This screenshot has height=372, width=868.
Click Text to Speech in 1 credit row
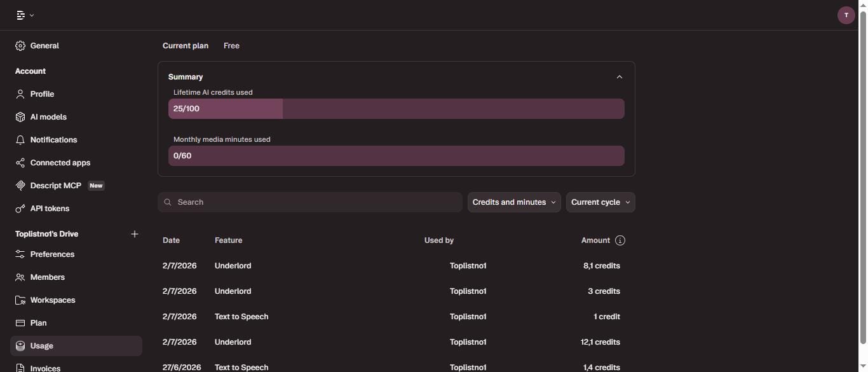click(241, 317)
